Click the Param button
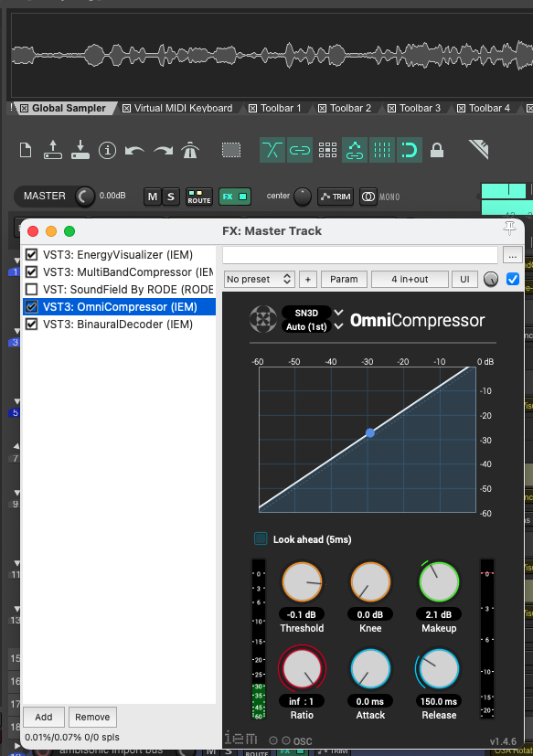This screenshot has height=756, width=533. [344, 279]
